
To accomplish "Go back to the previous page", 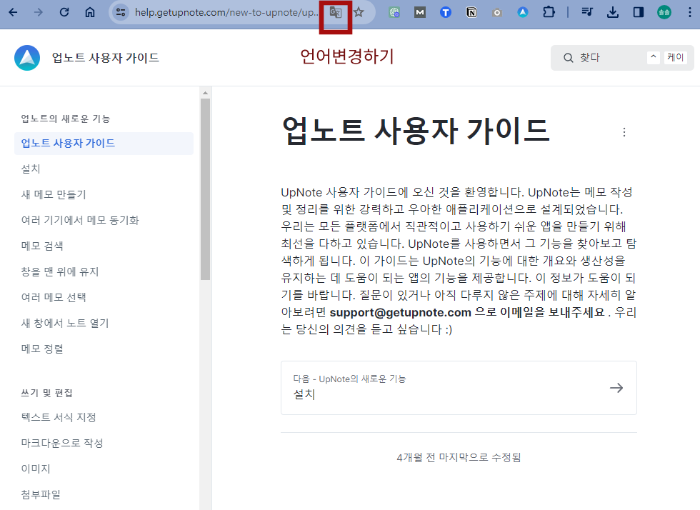I will coord(13,12).
